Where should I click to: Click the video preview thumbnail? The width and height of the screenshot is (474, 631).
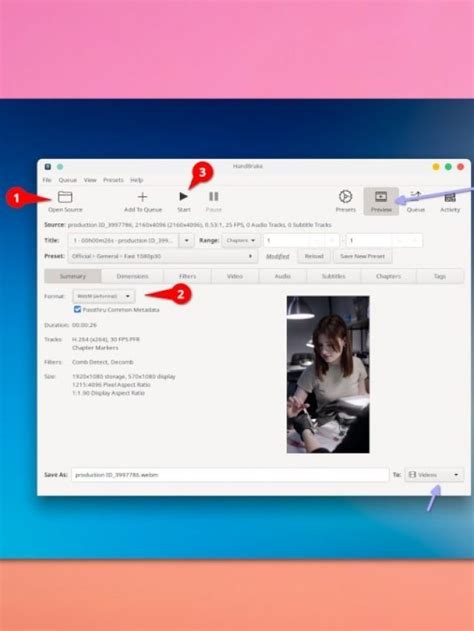click(x=328, y=375)
